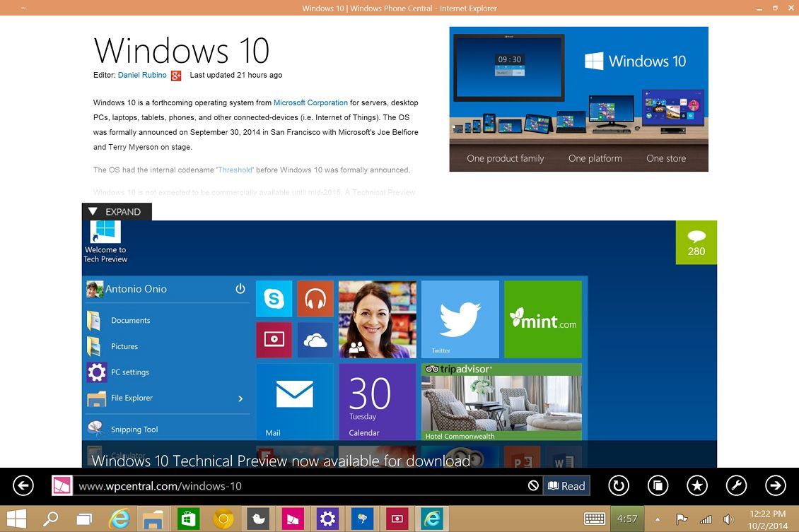
Task: Launch the Skype tile in the Start menu preview
Action: pos(274,298)
